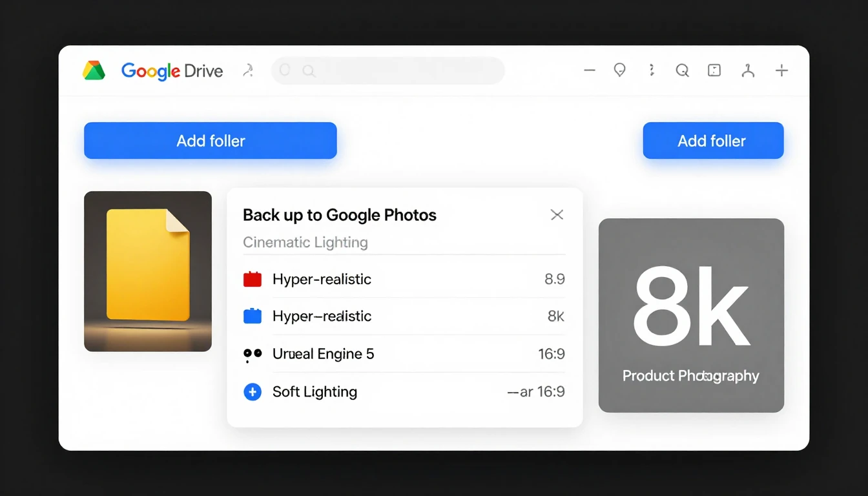868x496 pixels.
Task: Click the Back up to Google Photos title
Action: pyautogui.click(x=340, y=215)
